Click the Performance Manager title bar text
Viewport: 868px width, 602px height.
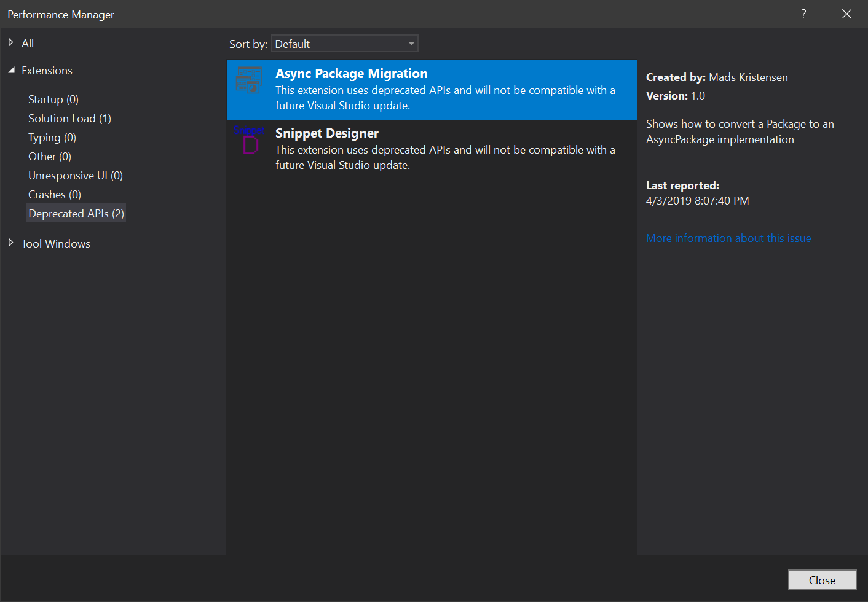pyautogui.click(x=60, y=14)
